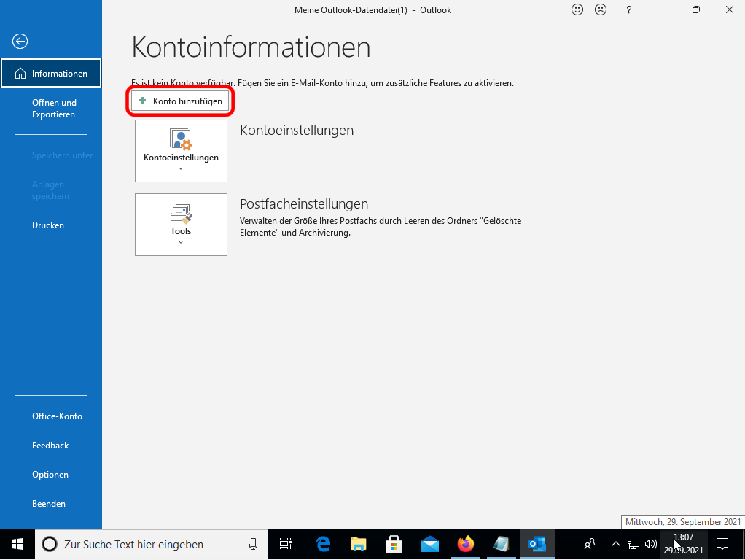Open Task View on the taskbar
The width and height of the screenshot is (745, 560).
(286, 544)
